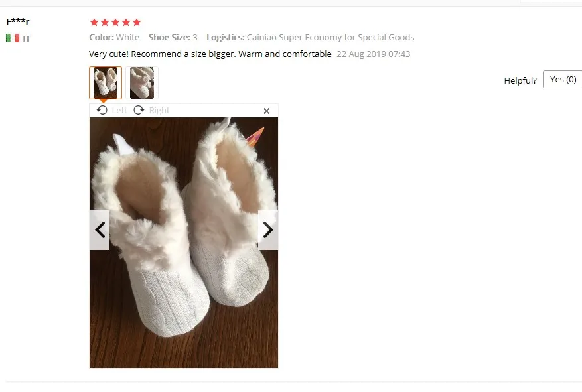Select the first shoe thumbnail
The width and height of the screenshot is (582, 392).
106,83
